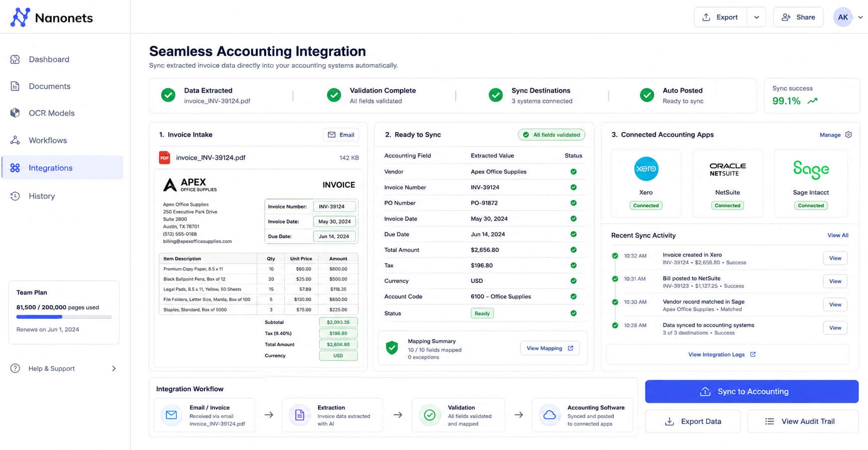This screenshot has width=868, height=450.
Task: Click the Connected badge under Xero
Action: [646, 205]
